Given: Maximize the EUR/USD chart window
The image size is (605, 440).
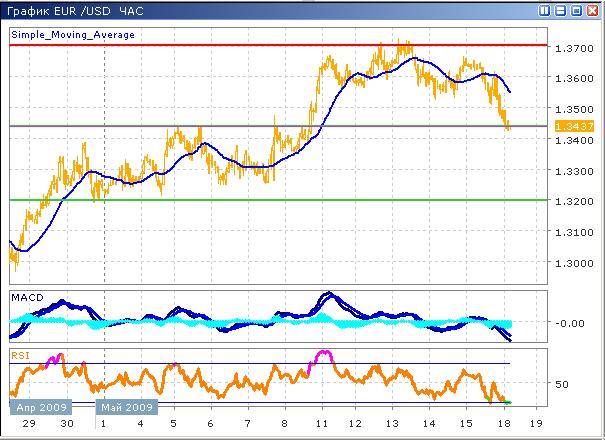Looking at the screenshot, I should click(x=576, y=11).
